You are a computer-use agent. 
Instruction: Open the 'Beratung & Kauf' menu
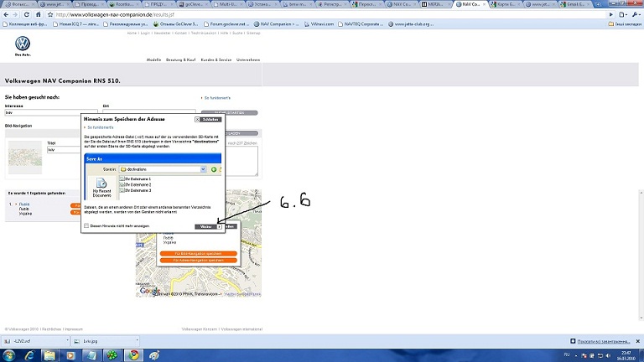pos(181,60)
